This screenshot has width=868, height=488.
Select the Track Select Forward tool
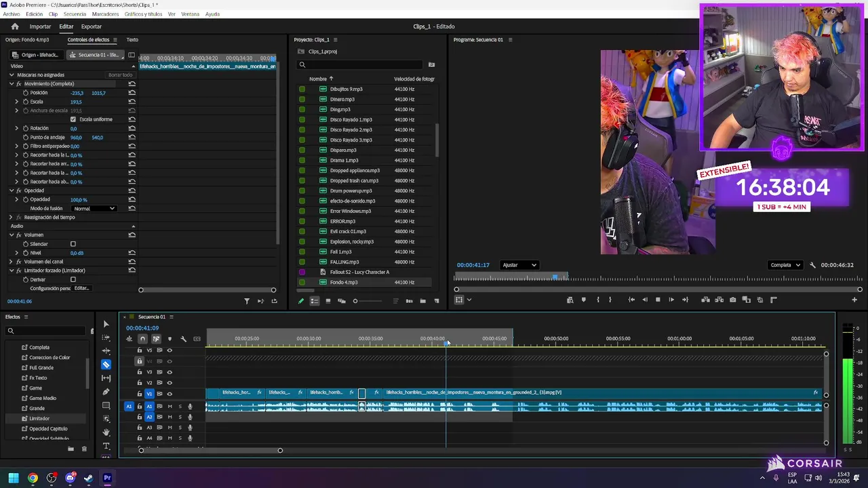click(106, 338)
